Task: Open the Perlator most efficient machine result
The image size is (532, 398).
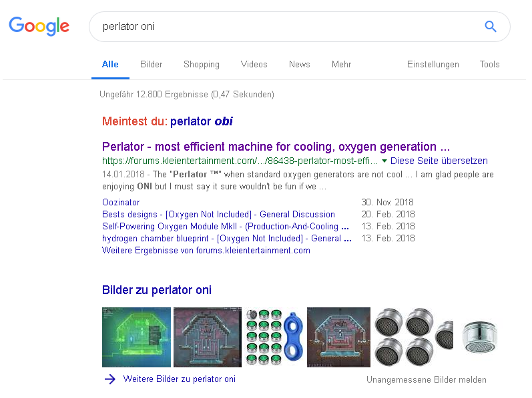Action: point(276,147)
